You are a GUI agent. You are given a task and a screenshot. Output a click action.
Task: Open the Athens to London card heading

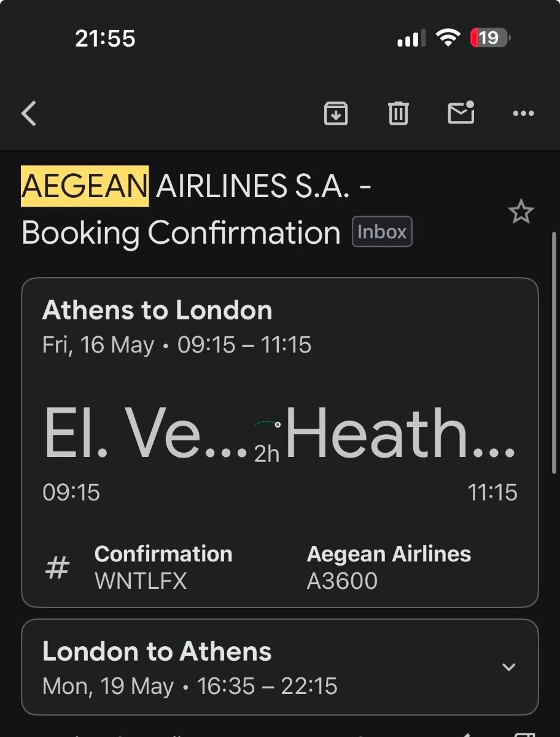157,311
